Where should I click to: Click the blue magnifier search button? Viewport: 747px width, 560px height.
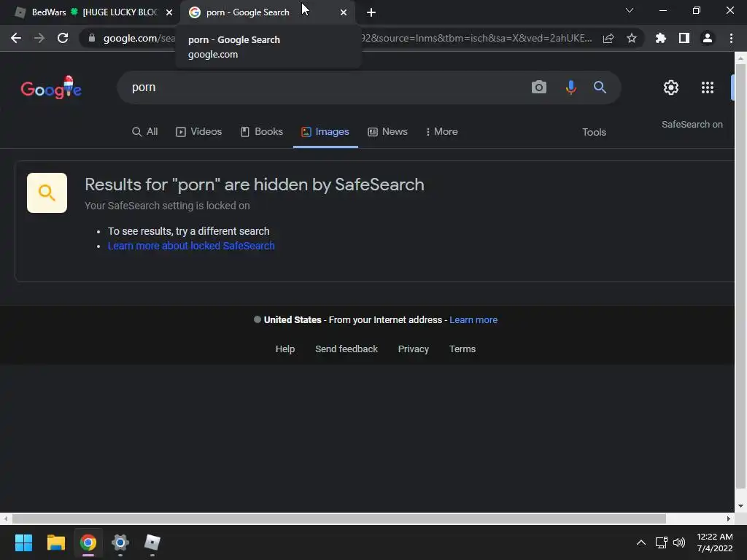click(x=600, y=87)
